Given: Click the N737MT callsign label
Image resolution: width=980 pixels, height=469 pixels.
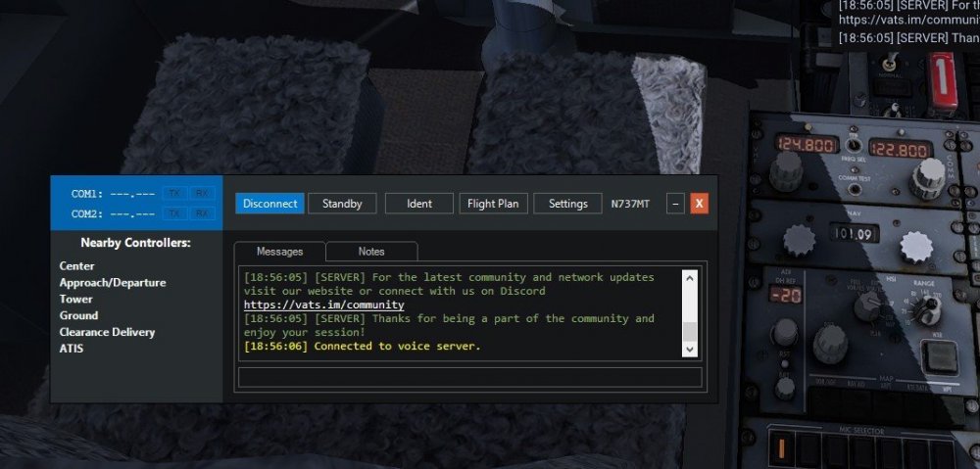Looking at the screenshot, I should pyautogui.click(x=630, y=204).
